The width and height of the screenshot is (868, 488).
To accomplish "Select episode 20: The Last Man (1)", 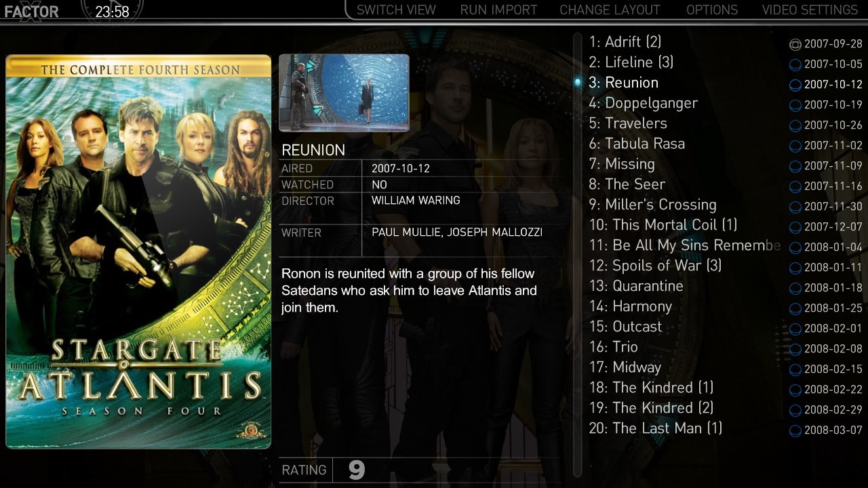I will click(x=655, y=428).
